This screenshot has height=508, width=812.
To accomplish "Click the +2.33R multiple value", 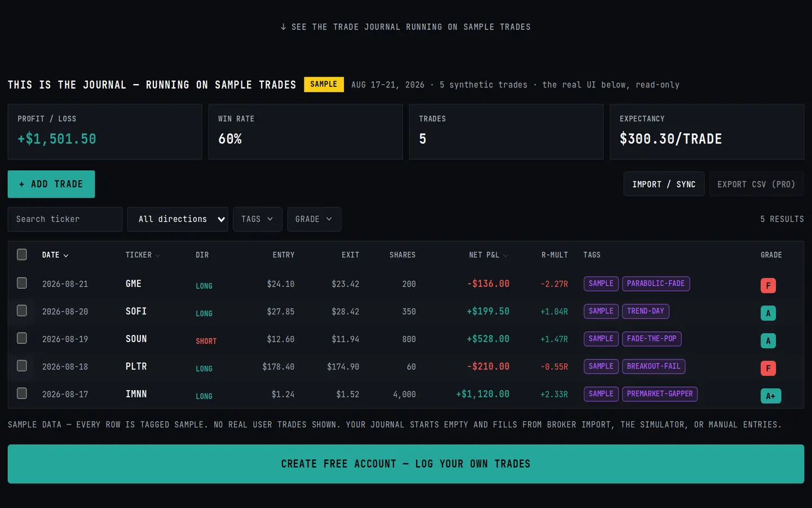I will [x=554, y=394].
